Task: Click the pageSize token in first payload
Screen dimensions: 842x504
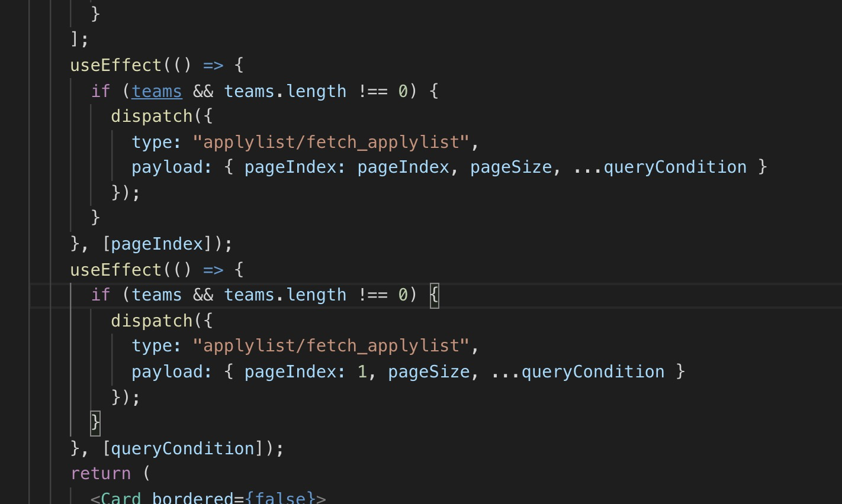Action: coord(511,167)
